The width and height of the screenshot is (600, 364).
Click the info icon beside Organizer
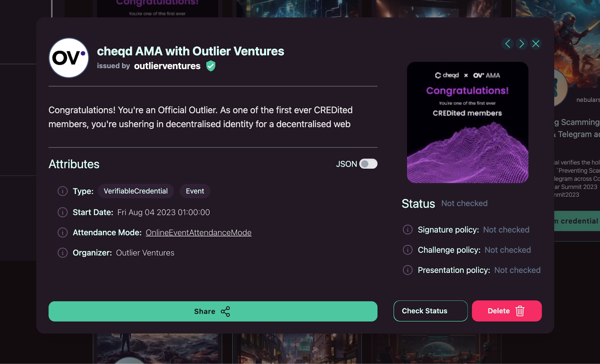click(x=63, y=253)
